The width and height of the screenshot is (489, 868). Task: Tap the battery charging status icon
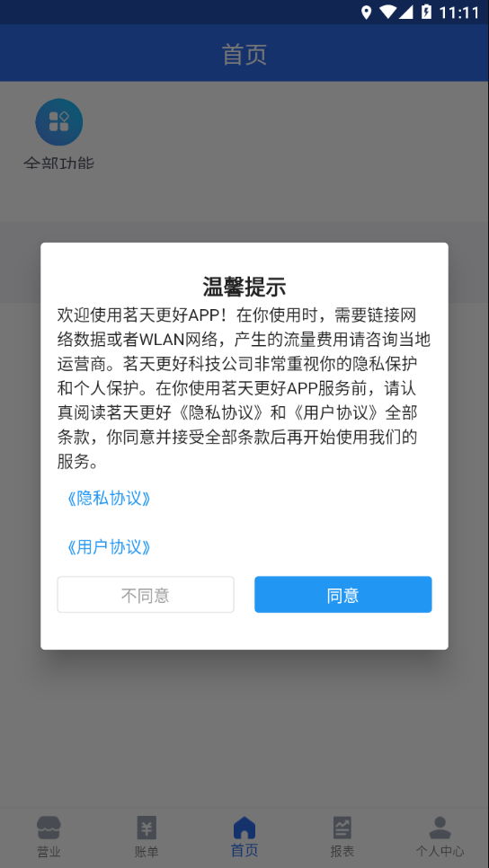(x=426, y=13)
